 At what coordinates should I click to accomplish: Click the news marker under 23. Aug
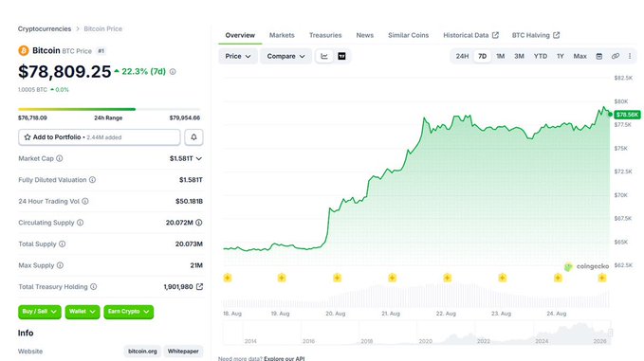pos(503,278)
